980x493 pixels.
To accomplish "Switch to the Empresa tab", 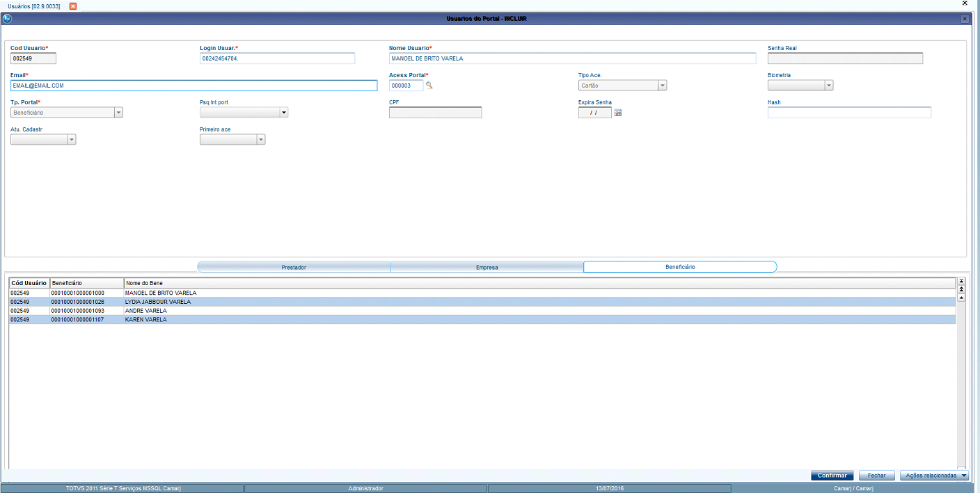I will tap(487, 267).
